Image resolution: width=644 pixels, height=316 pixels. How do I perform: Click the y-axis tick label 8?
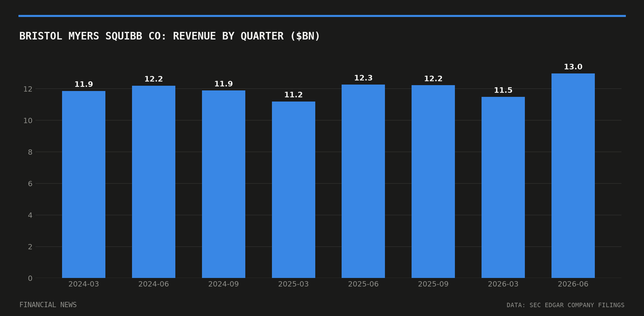point(30,152)
